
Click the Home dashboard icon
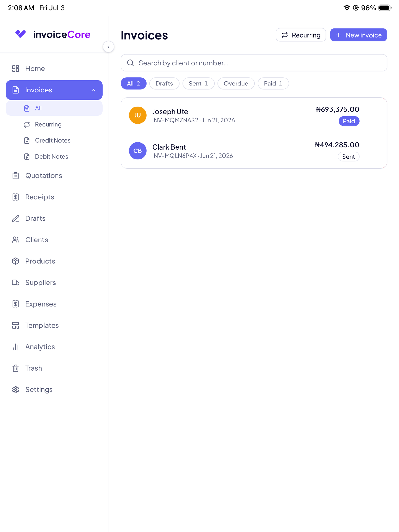click(16, 69)
